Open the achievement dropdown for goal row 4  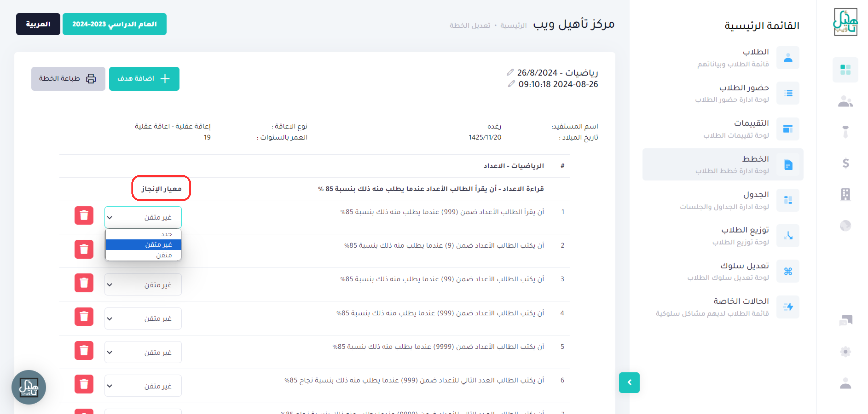[x=143, y=318]
